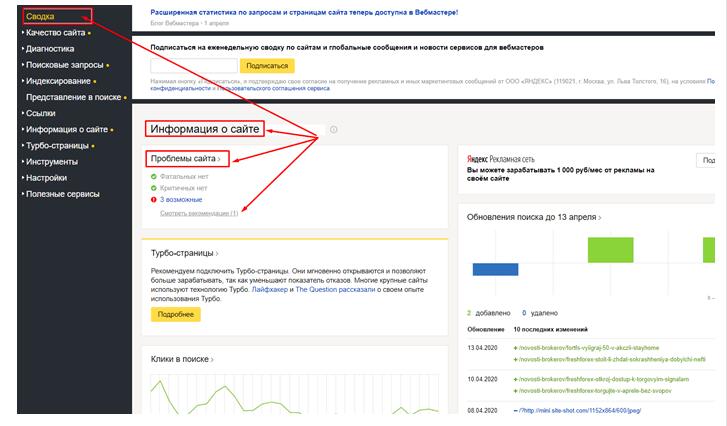Open the fortis-vyigraj-50-v-akczii-stayhome URL
The image size is (727, 426).
[x=586, y=348]
